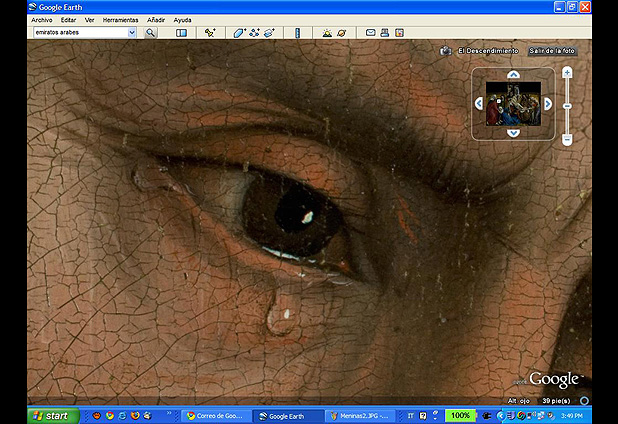
Task: Click the El Descendimiento title link
Action: tap(488, 50)
